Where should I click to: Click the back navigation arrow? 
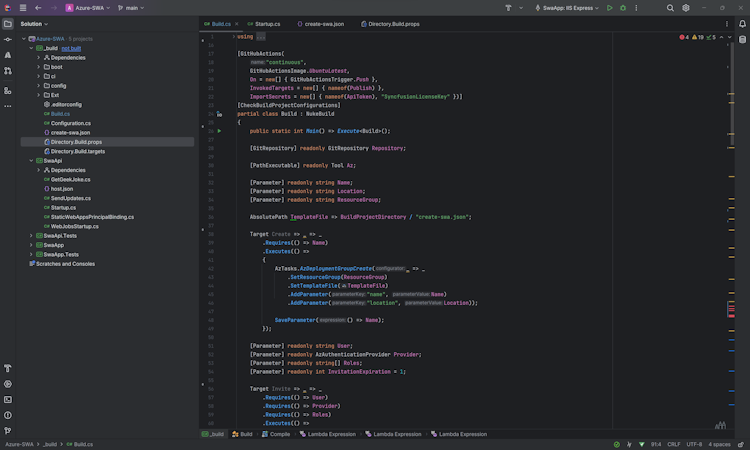pyautogui.click(x=38, y=7)
